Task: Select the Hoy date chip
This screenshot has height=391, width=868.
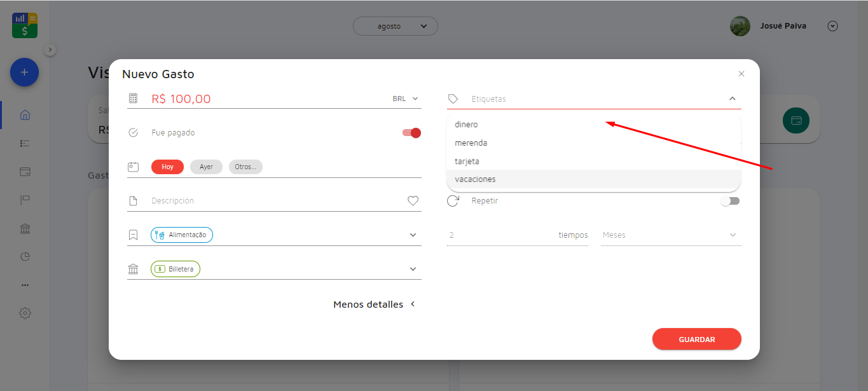Action: coord(167,167)
